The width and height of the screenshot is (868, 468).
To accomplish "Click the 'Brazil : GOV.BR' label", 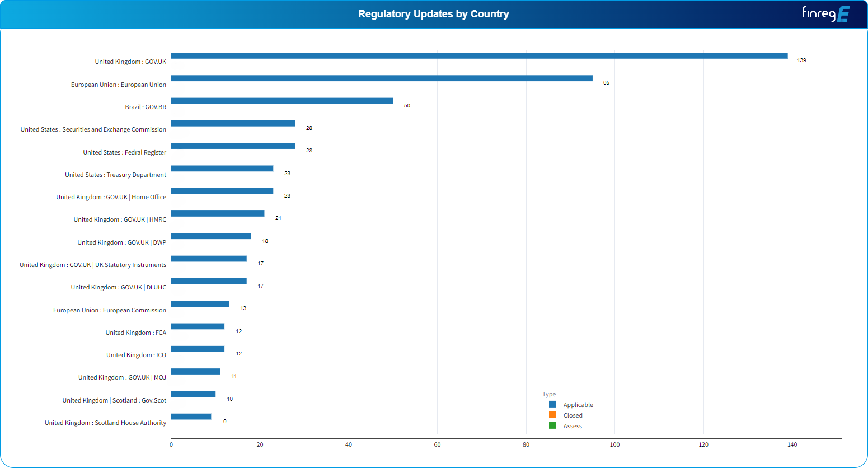I will 146,107.
